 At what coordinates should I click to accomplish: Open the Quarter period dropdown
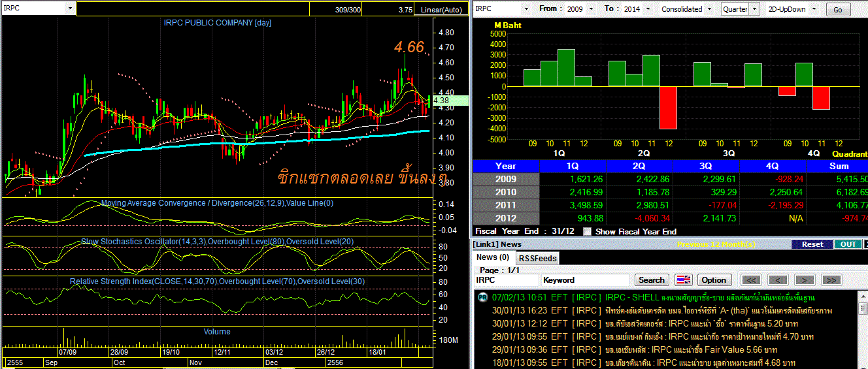(x=755, y=9)
